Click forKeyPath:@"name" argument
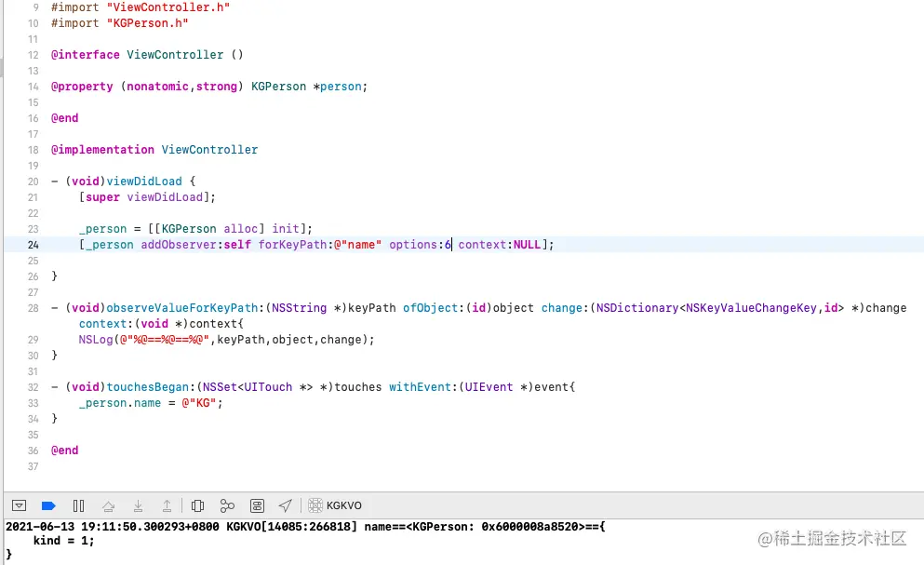The width and height of the screenshot is (924, 565). [320, 245]
